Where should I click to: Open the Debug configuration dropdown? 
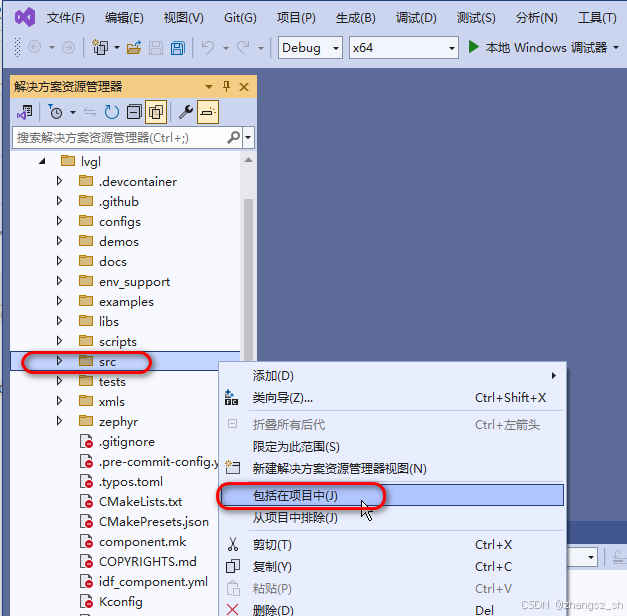(310, 48)
